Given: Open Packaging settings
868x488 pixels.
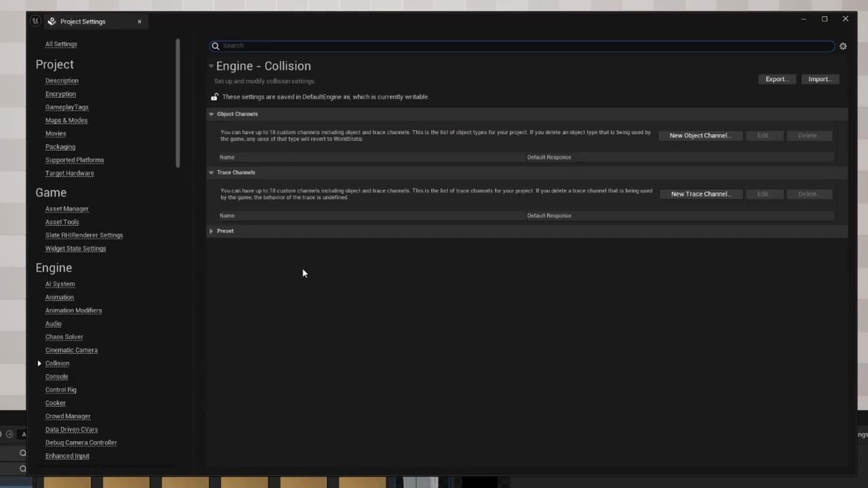Looking at the screenshot, I should 60,147.
